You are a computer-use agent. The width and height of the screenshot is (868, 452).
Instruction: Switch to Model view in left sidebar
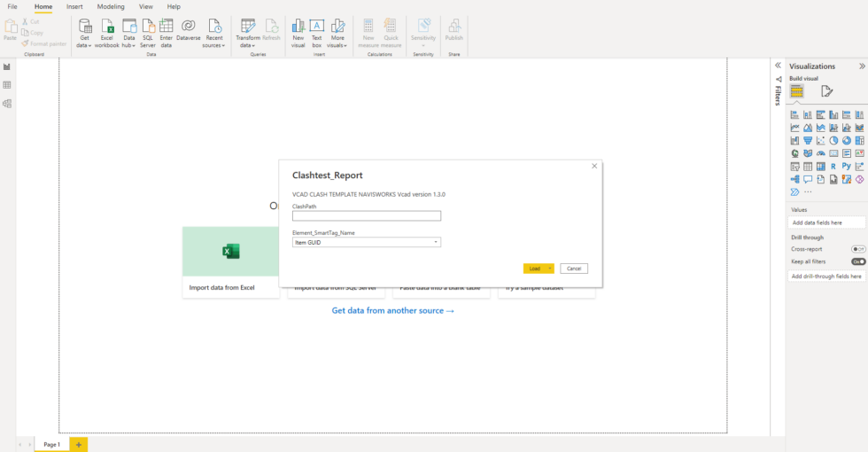(7, 104)
